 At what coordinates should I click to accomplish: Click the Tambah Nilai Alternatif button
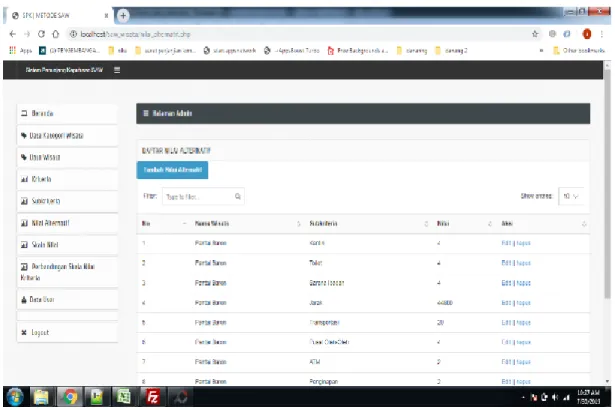pyautogui.click(x=172, y=170)
